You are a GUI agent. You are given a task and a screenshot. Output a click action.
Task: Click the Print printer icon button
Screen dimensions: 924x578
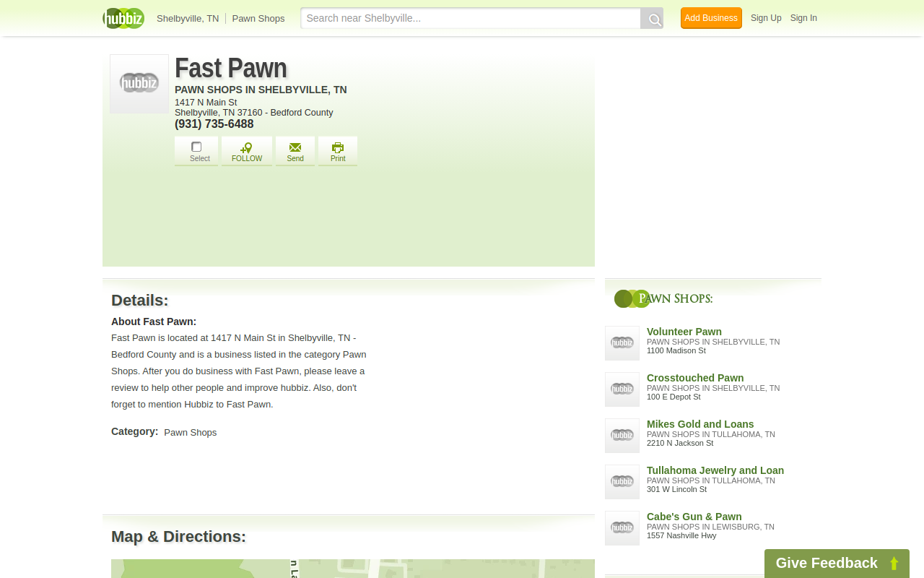click(338, 151)
